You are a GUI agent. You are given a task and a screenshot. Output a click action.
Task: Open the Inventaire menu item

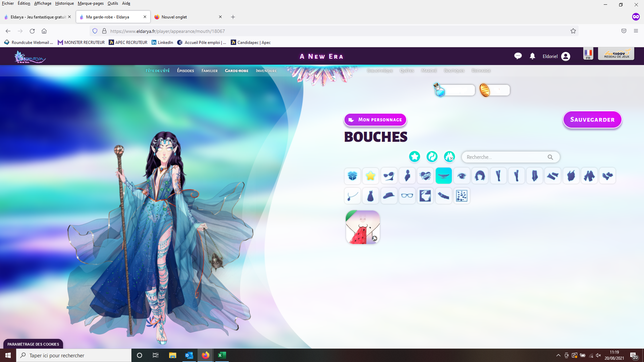tap(266, 71)
